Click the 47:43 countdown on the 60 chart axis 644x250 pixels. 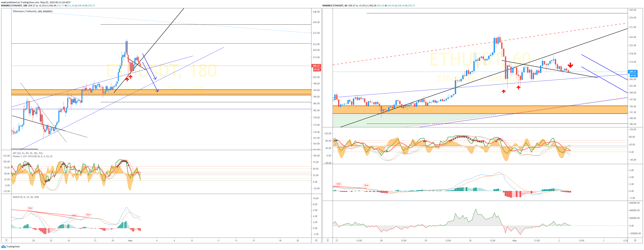pos(633,75)
